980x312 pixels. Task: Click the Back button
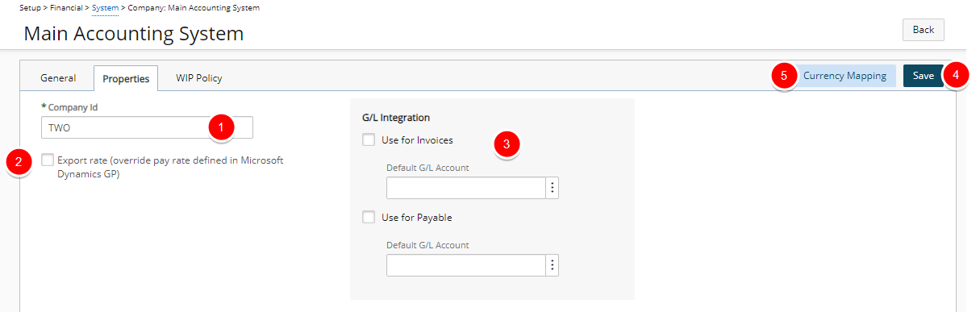923,30
